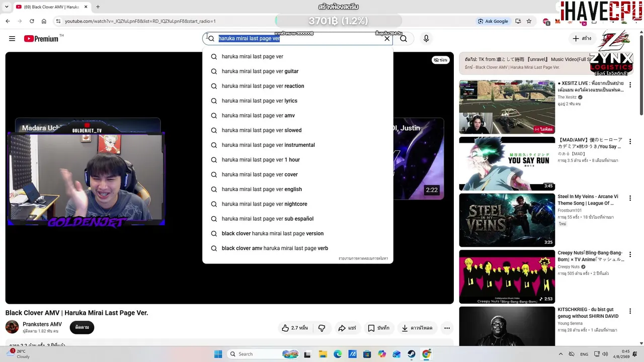Open the weather widget showing Cloudy
This screenshot has height=362, width=644.
[x=18, y=354]
